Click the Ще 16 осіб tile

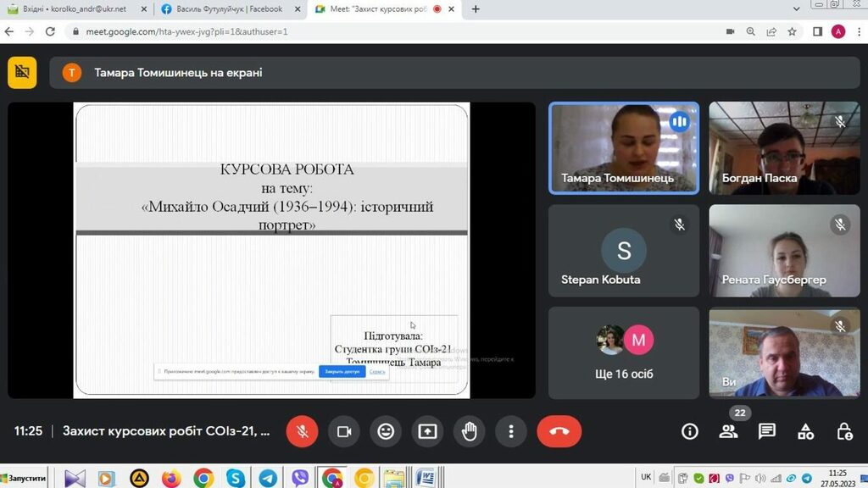pos(624,352)
